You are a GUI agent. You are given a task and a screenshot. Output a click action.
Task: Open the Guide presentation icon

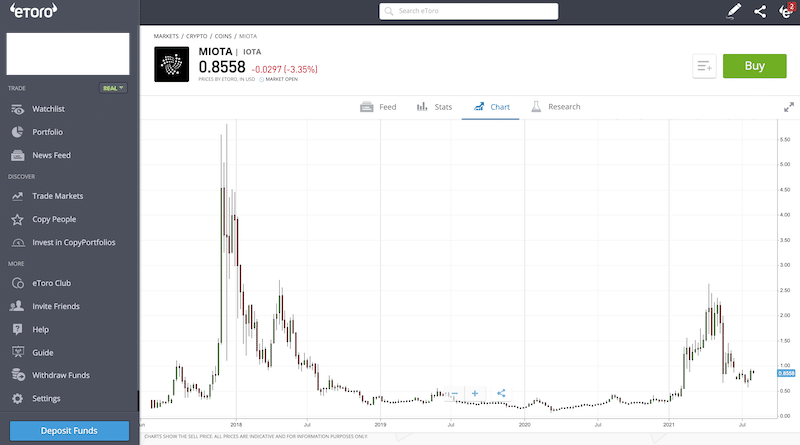tap(18, 352)
